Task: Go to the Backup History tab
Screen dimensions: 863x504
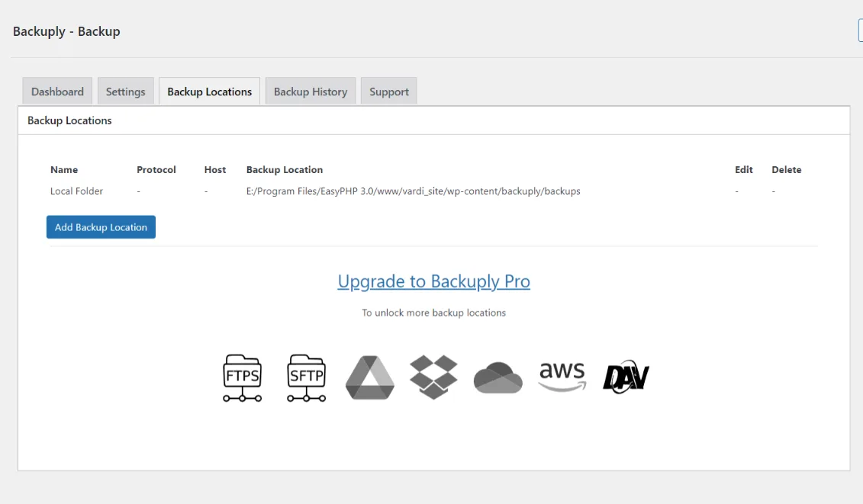Action: point(311,91)
